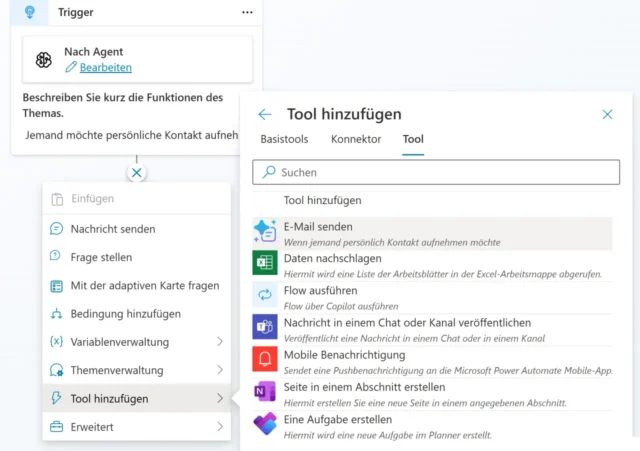Select Bedingung hinzufügen menu entry
Image resolution: width=640 pixels, height=451 pixels.
tap(125, 314)
